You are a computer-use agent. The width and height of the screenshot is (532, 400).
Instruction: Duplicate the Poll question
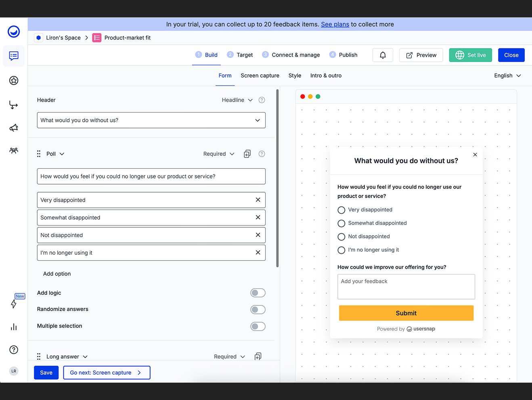247,154
